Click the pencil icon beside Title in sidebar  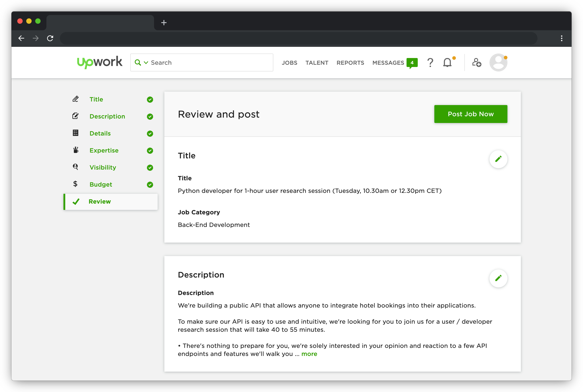(x=75, y=99)
